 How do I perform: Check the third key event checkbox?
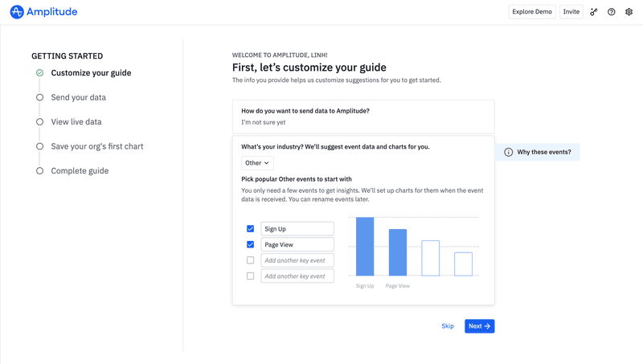tap(250, 260)
